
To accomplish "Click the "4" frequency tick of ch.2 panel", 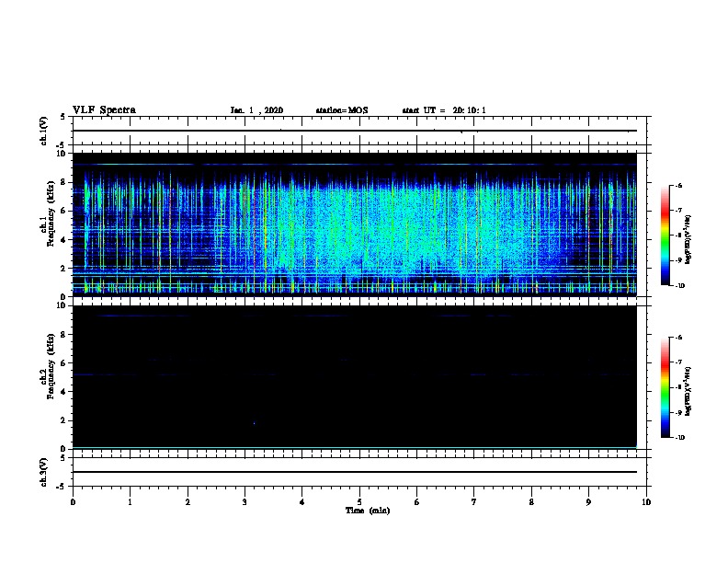I will tap(63, 392).
